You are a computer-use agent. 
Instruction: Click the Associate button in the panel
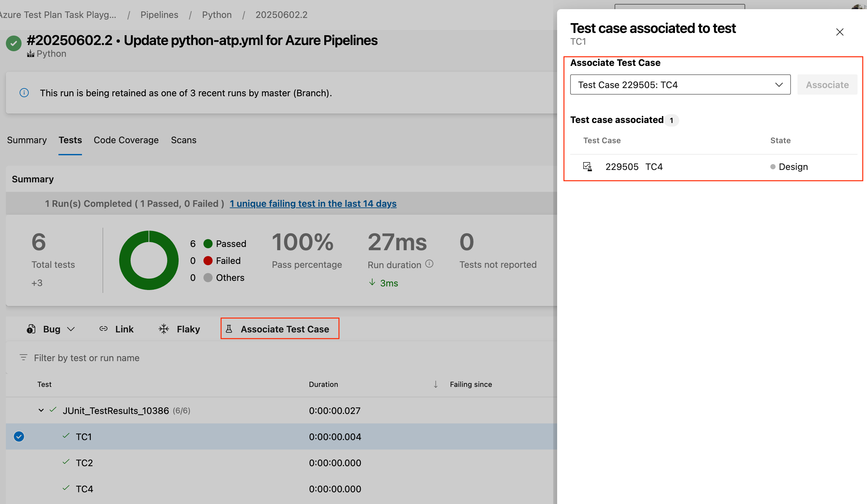point(827,84)
